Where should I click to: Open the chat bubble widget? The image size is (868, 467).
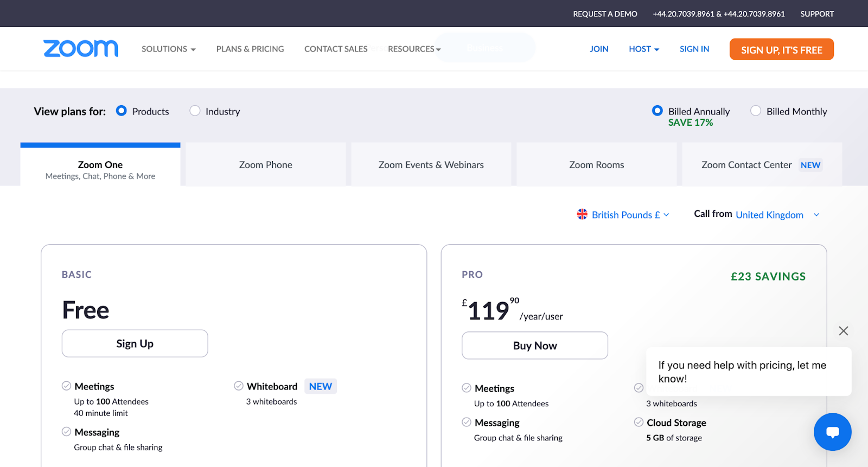(832, 432)
